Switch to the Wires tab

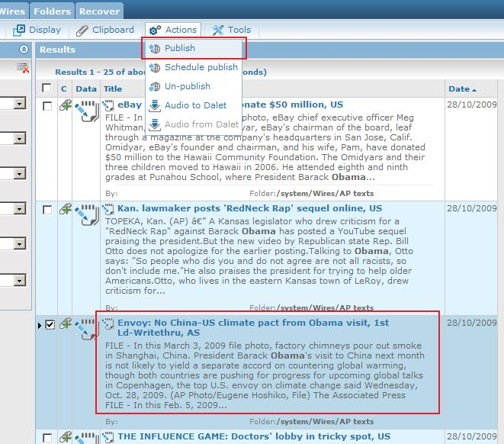point(12,11)
